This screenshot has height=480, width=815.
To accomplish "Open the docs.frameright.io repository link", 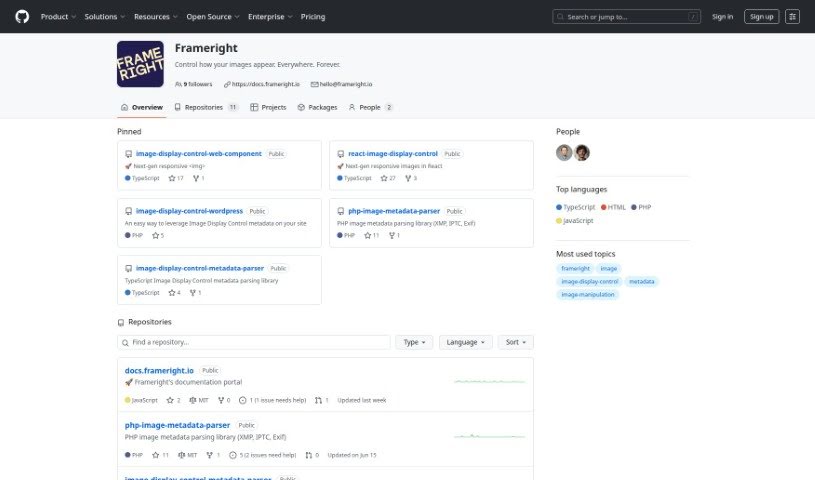I will tap(159, 370).
